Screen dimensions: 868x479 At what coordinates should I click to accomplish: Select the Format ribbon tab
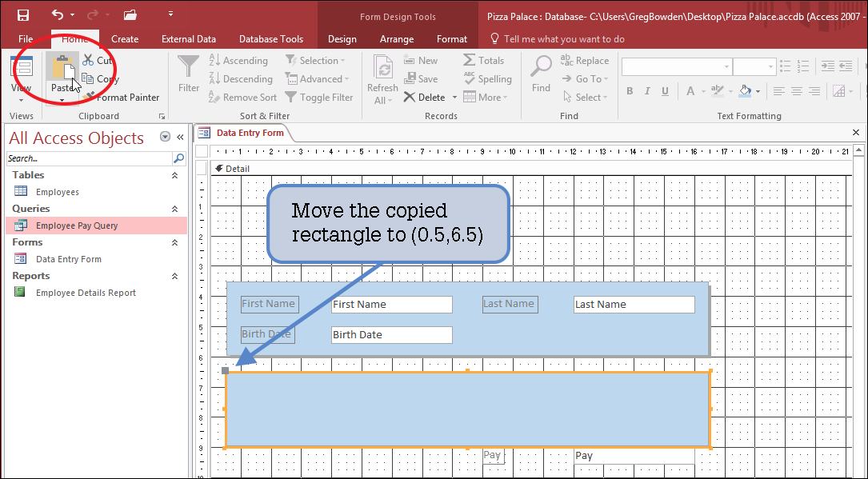tap(452, 38)
